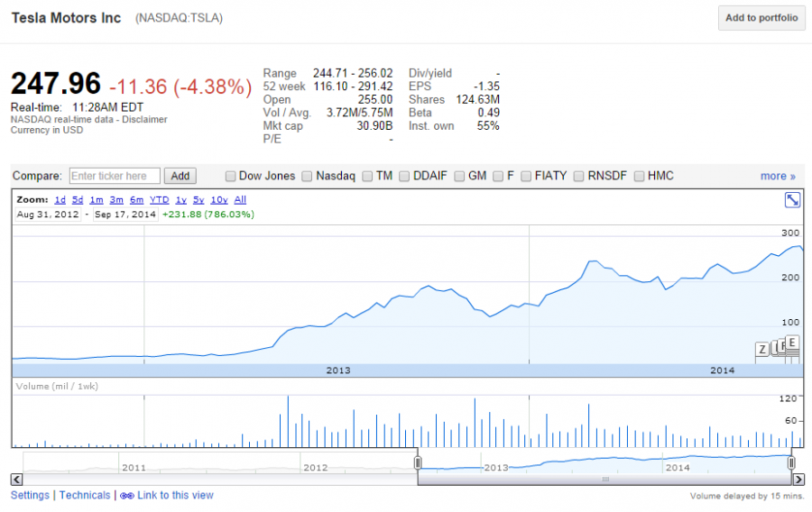Tick the HMC comparison checkbox

(640, 176)
